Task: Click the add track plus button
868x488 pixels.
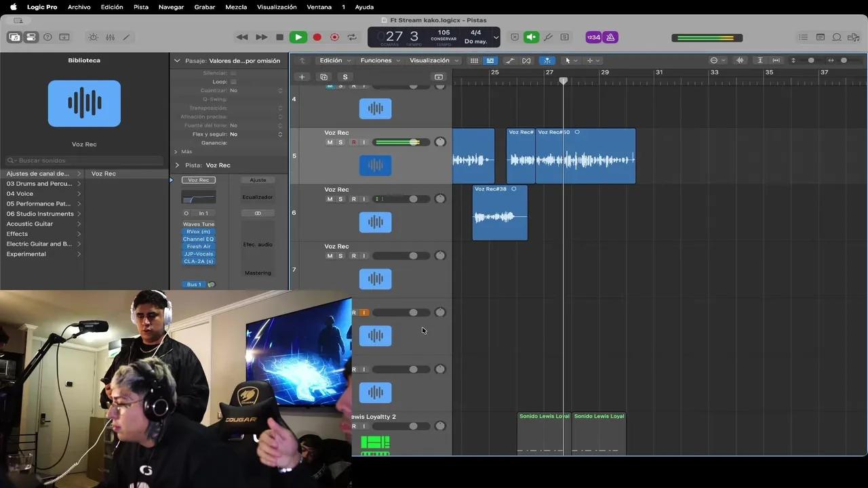Action: [x=302, y=77]
